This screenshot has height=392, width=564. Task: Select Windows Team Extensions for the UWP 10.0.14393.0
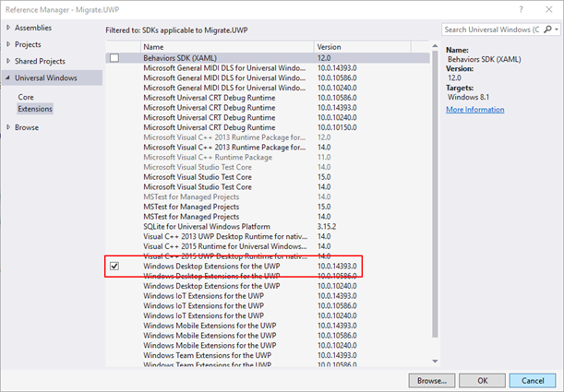click(x=268, y=355)
